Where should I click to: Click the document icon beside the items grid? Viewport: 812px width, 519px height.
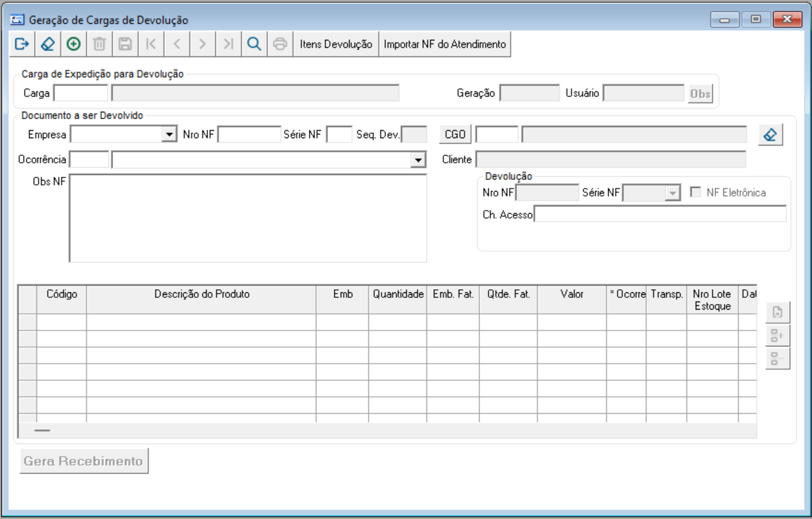tap(778, 313)
